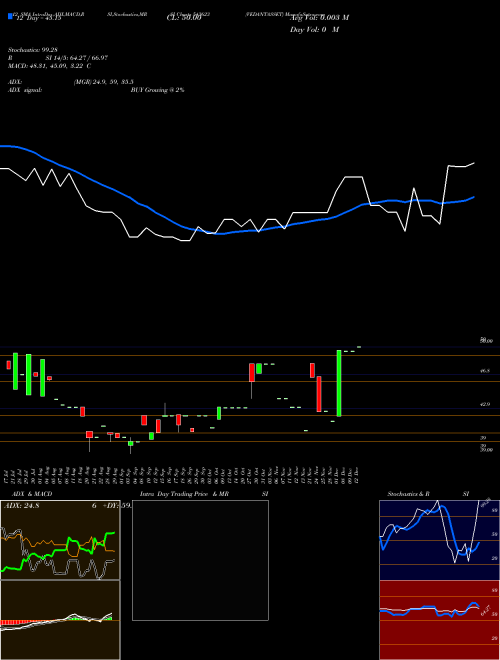Click the blue Stochastics chart panel
Viewport: 500px width, 660px height.
(x=439, y=540)
